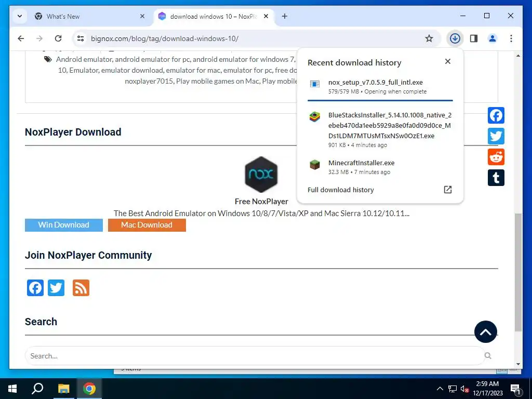
Task: Open a new tab with plus button
Action: (x=284, y=16)
